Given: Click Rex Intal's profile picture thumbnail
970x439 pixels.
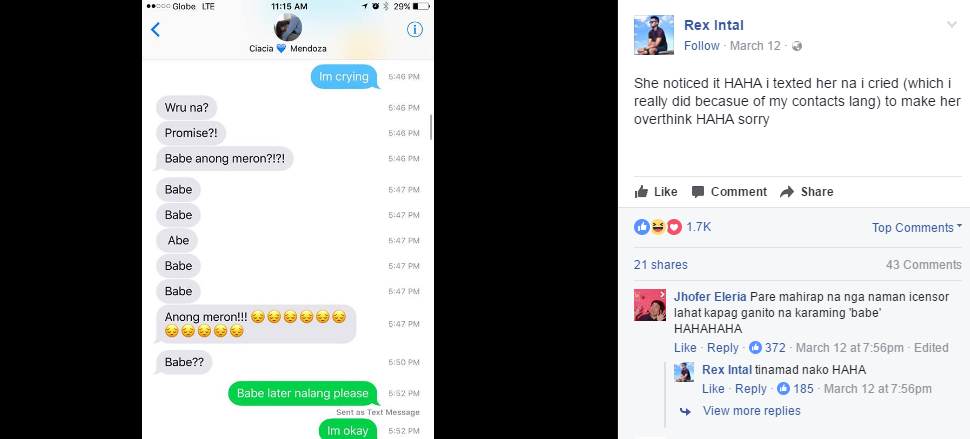Looking at the screenshot, I should pos(654,35).
